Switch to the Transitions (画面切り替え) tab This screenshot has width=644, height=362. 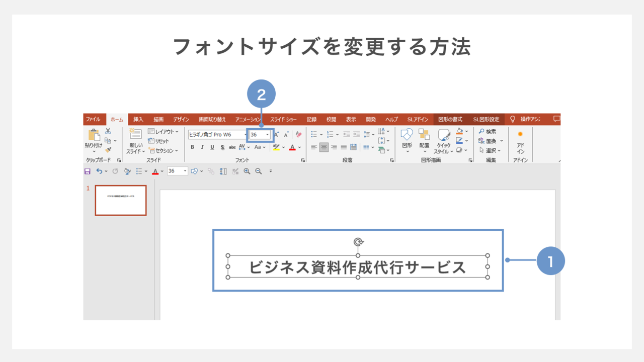[212, 120]
